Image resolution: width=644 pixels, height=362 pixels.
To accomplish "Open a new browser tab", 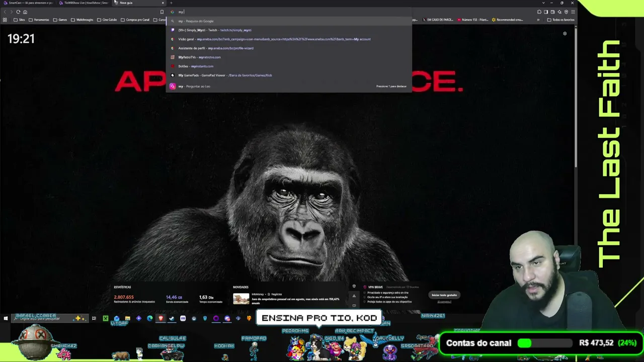I will (171, 3).
